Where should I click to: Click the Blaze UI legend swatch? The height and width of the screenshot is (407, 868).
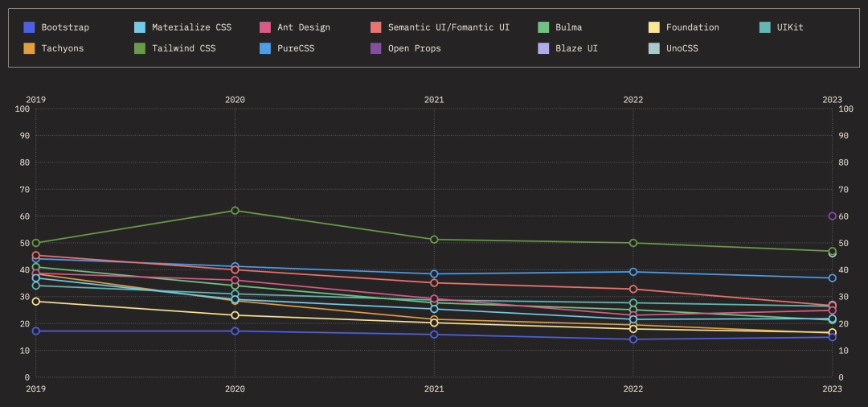tap(543, 48)
